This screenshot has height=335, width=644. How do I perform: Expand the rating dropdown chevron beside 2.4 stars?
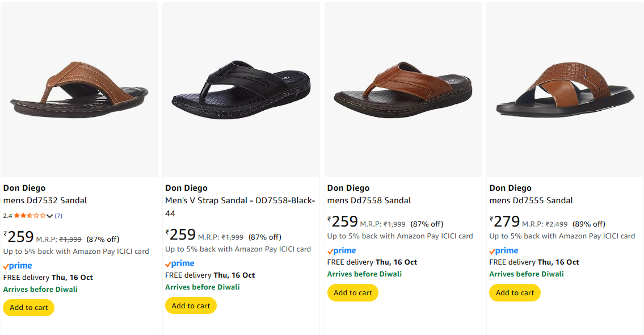click(x=50, y=216)
